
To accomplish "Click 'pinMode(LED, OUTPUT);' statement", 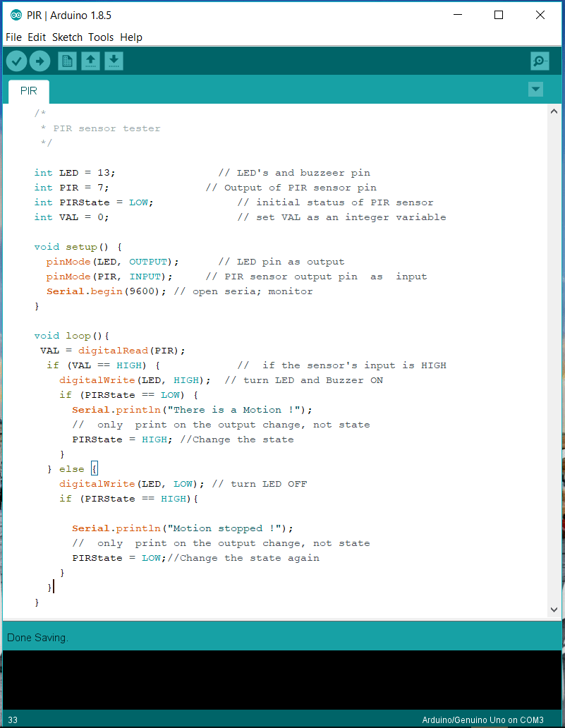I will (112, 262).
